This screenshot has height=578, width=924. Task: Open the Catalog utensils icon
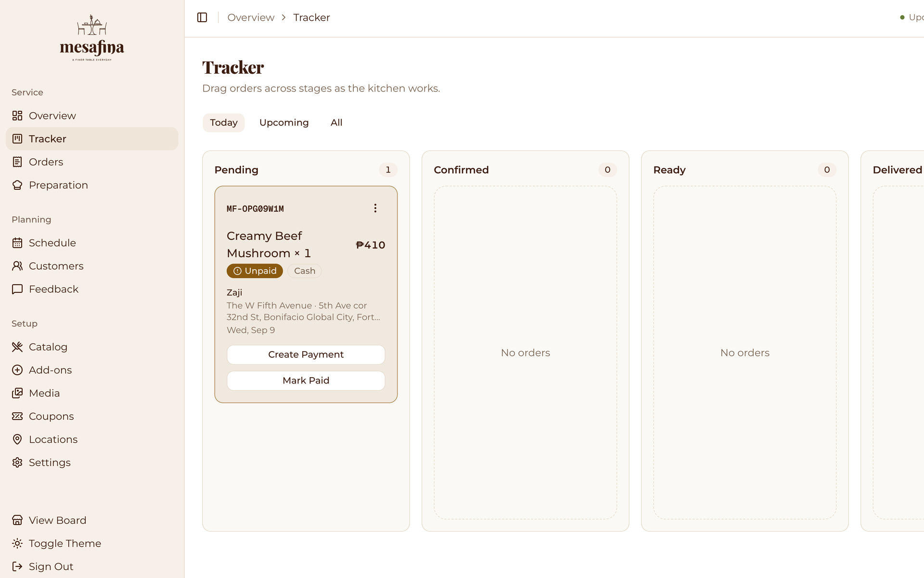(x=17, y=347)
